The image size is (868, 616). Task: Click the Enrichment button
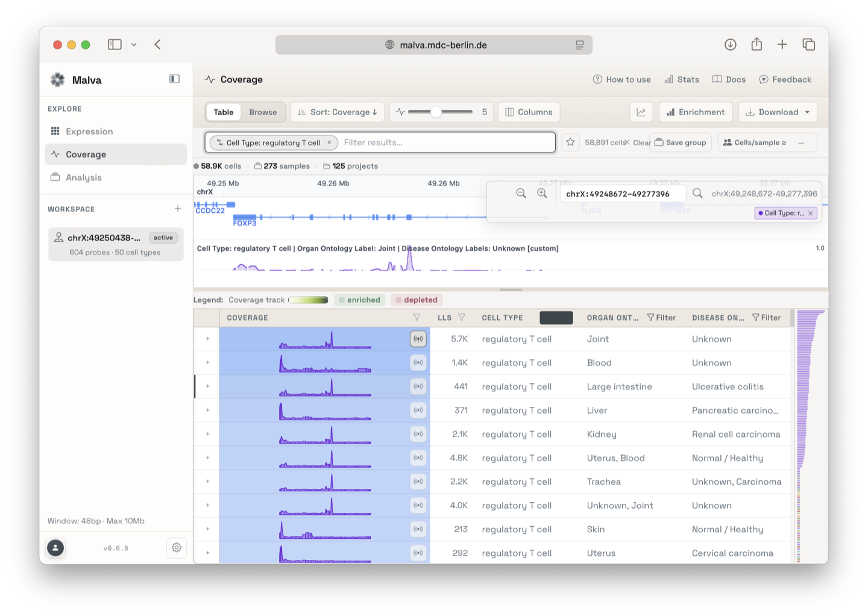click(x=696, y=112)
